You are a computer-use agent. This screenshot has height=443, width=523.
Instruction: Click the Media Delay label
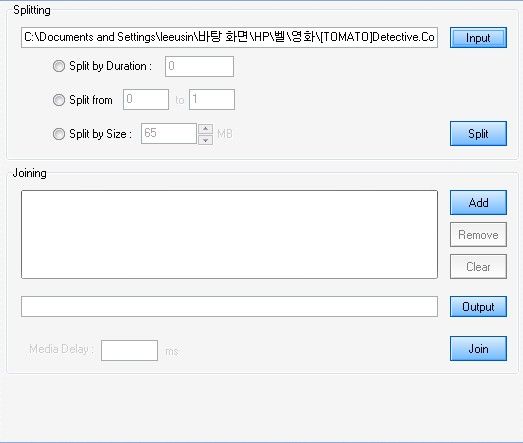61,349
